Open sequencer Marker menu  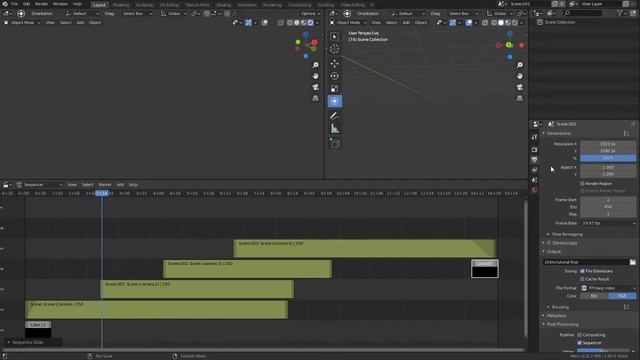coord(105,185)
